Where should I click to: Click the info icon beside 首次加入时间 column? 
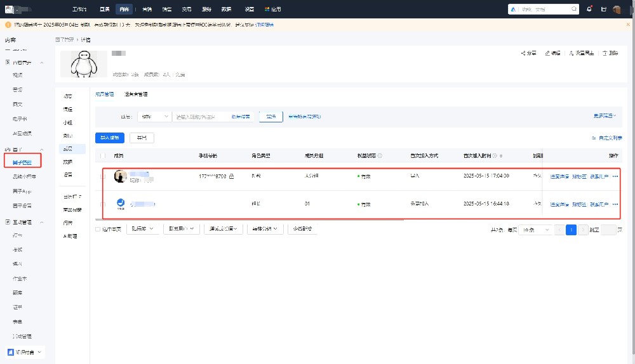click(495, 156)
